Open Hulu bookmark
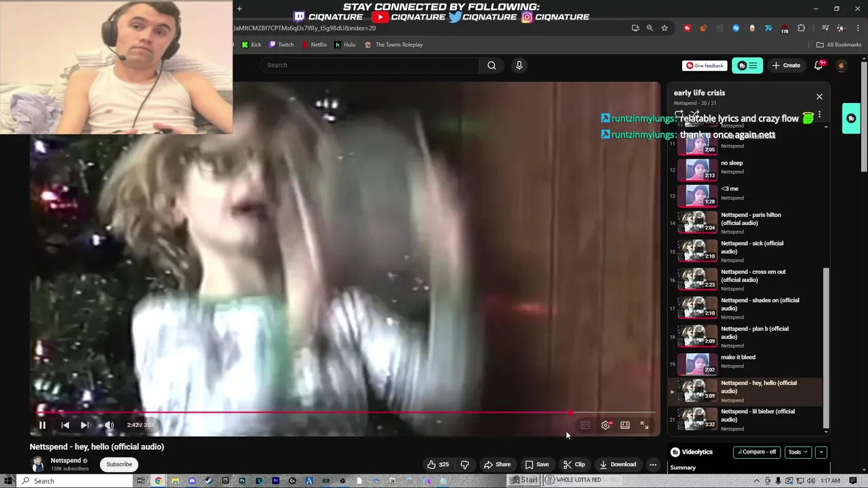 [344, 45]
